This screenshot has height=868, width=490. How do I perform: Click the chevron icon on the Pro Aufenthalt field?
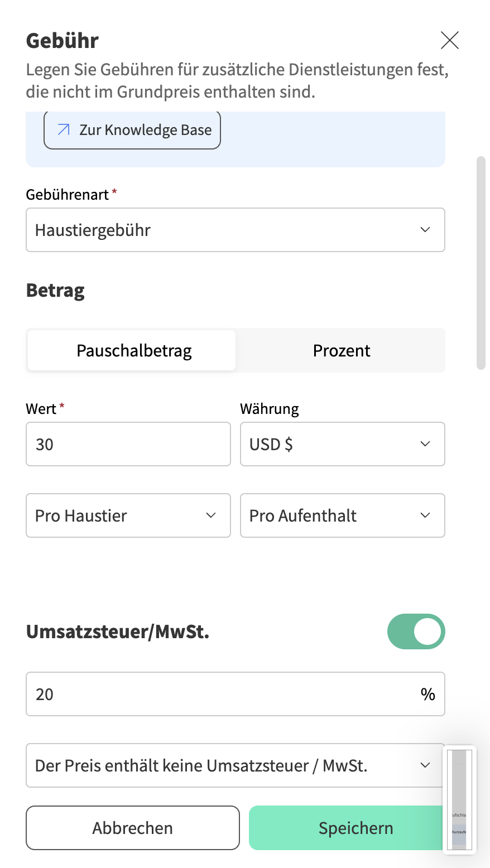[x=425, y=515]
